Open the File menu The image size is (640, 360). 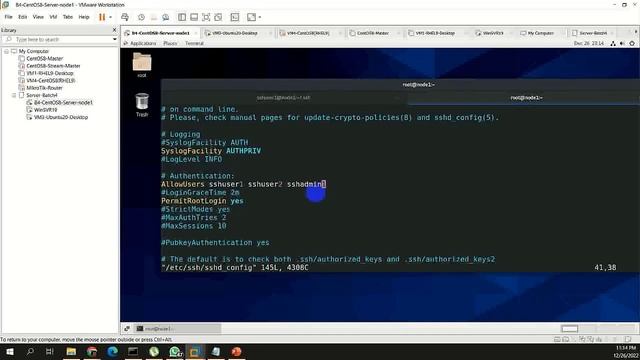tap(9, 17)
